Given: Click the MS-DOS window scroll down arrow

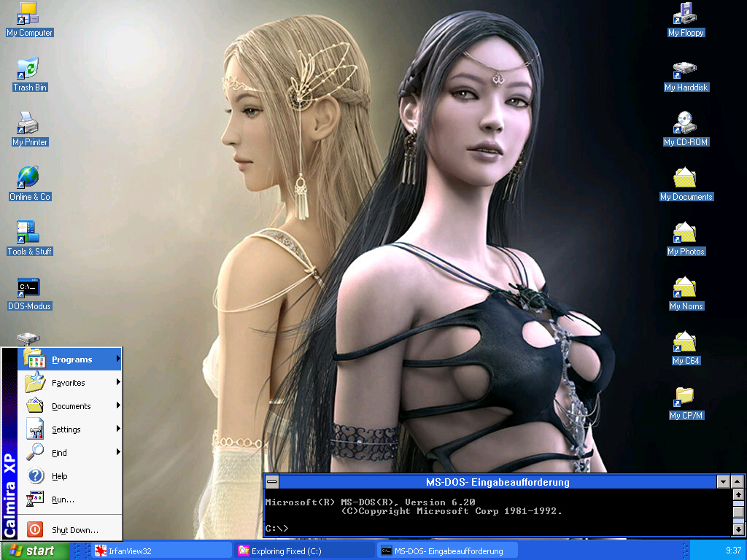Looking at the screenshot, I should (x=738, y=529).
